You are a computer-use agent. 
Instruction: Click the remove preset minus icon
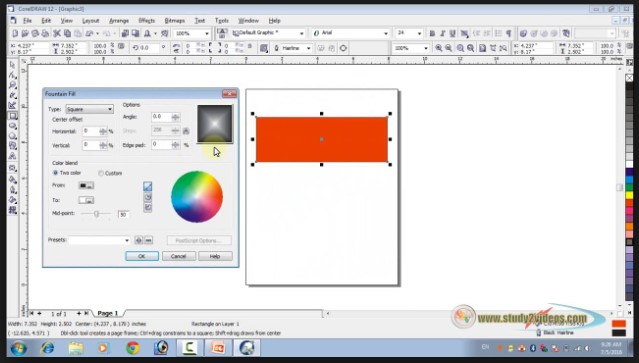point(149,240)
